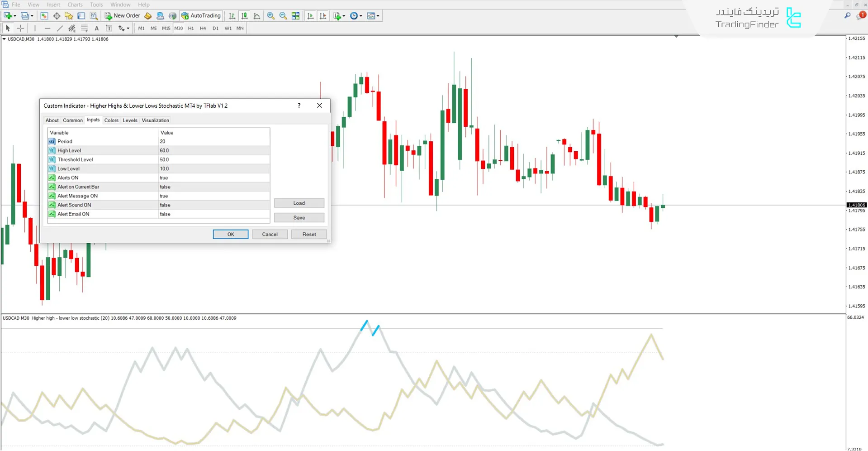Select the H4 timeframe

(203, 28)
